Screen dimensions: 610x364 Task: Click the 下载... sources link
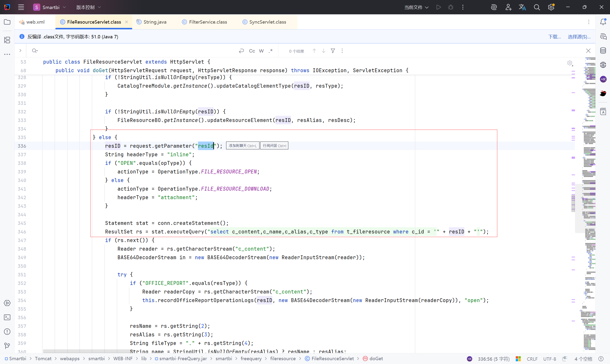pyautogui.click(x=554, y=37)
